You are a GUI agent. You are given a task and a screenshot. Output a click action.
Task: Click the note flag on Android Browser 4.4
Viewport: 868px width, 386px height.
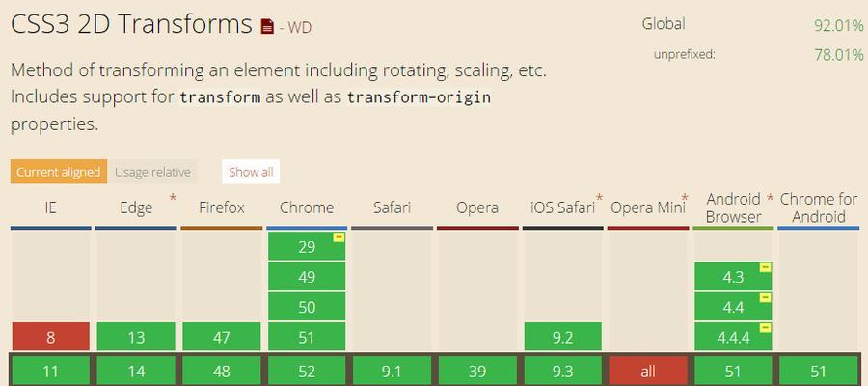tap(765, 298)
